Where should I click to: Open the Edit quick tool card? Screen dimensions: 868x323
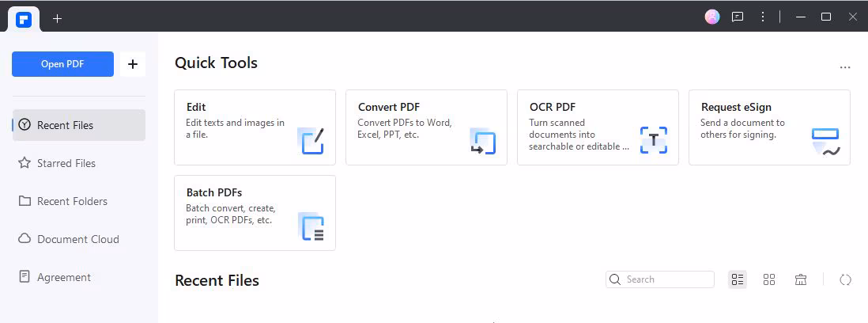tap(255, 127)
